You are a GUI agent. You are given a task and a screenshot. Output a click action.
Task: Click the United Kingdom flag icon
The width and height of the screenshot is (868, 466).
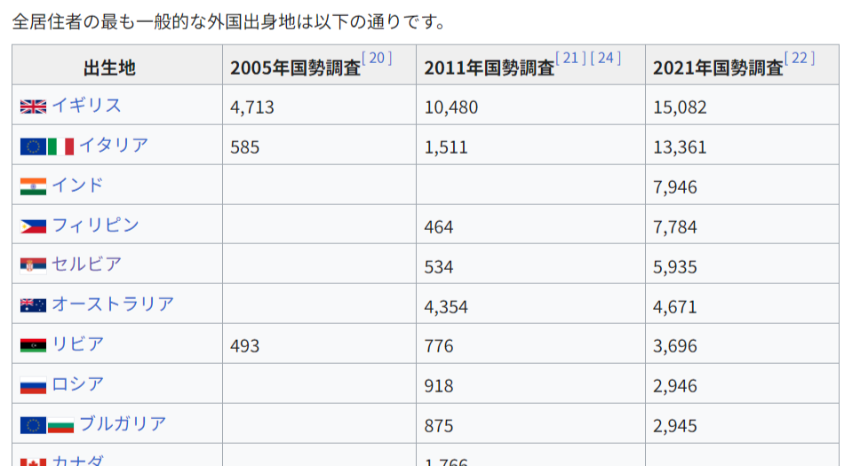click(33, 107)
